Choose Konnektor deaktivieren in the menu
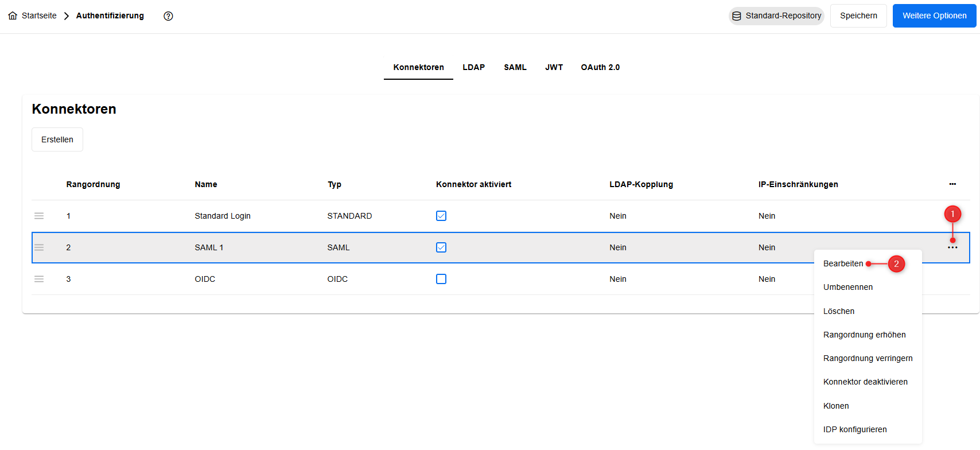This screenshot has width=980, height=450. click(x=865, y=382)
